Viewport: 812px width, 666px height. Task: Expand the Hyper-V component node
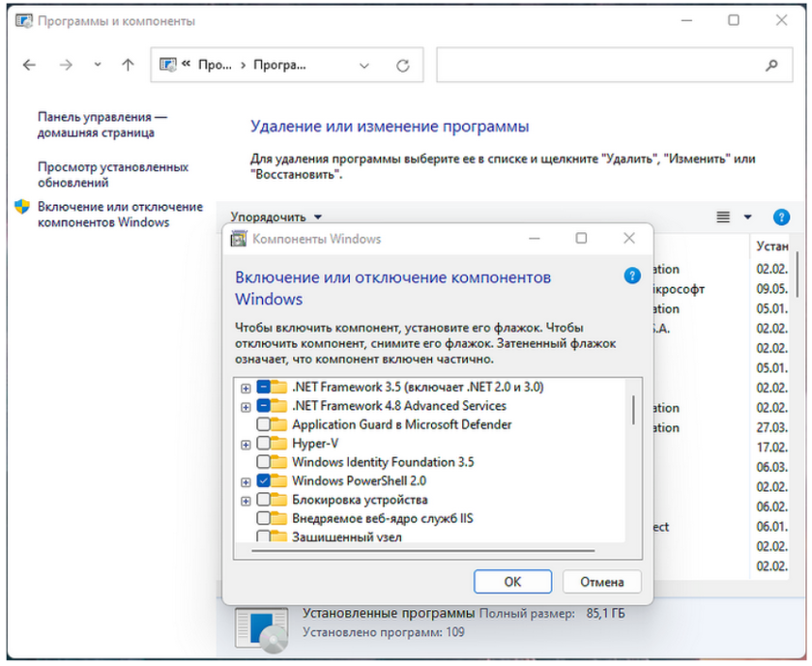246,444
